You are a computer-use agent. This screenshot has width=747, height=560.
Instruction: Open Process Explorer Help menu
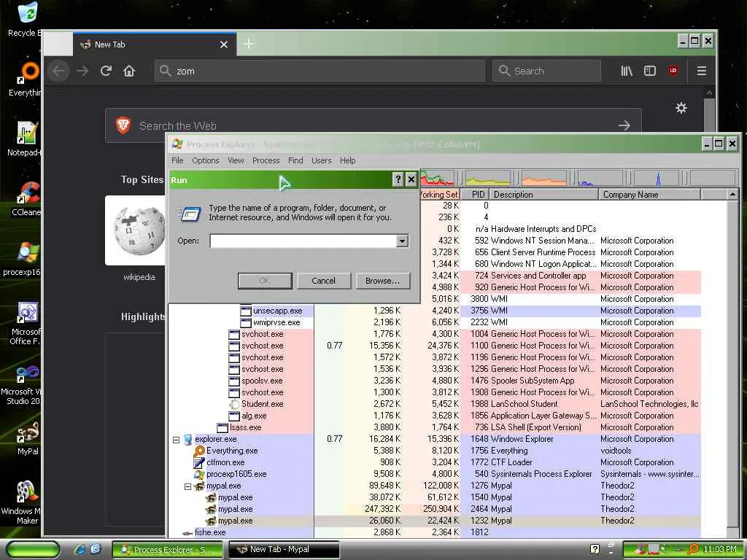(347, 160)
